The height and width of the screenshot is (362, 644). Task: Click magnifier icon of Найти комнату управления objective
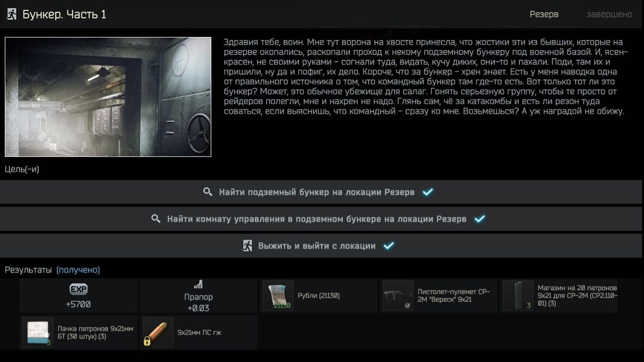pyautogui.click(x=156, y=219)
